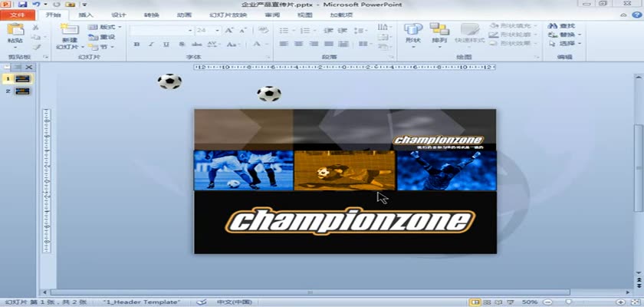
Task: Toggle text Shadow formatting
Action: click(x=182, y=45)
